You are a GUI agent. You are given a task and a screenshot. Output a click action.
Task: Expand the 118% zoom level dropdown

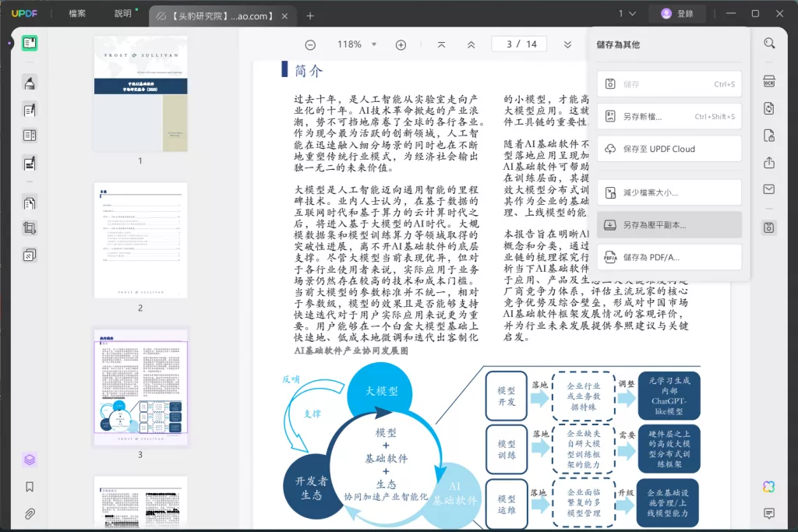point(373,44)
